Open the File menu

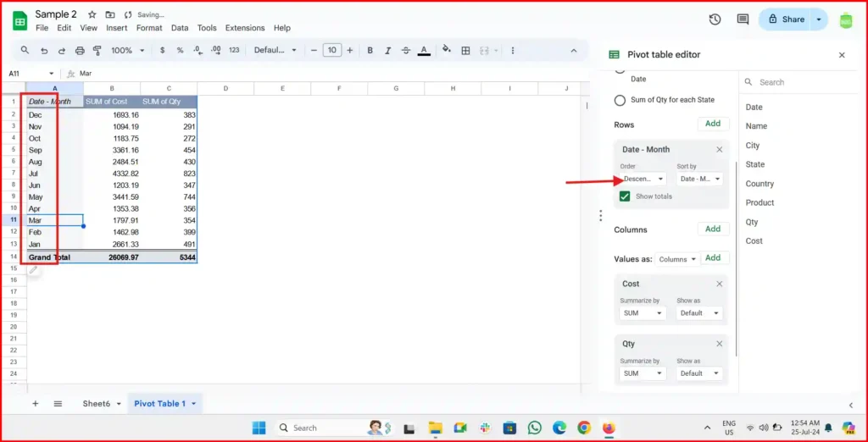pos(42,28)
